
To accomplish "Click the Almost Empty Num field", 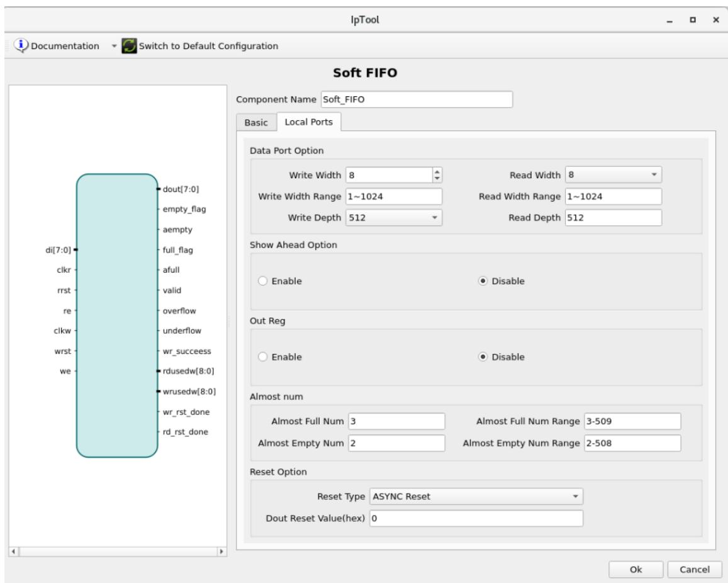I will coord(396,443).
